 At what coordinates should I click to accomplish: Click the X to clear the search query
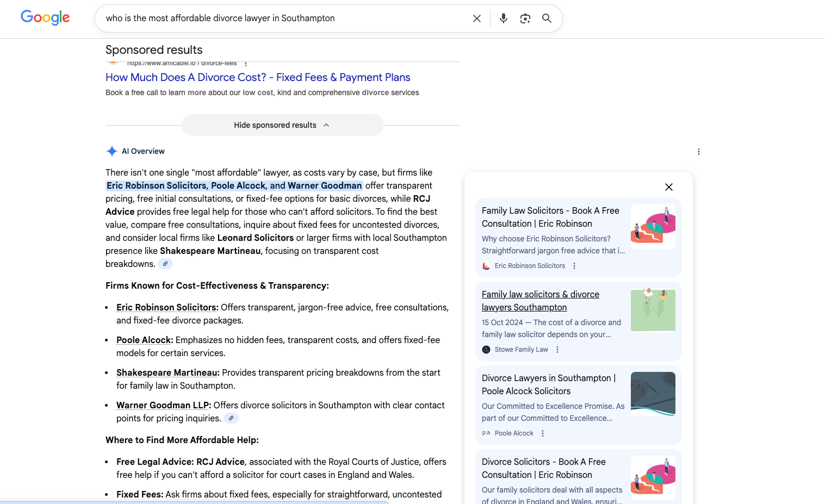tap(476, 18)
